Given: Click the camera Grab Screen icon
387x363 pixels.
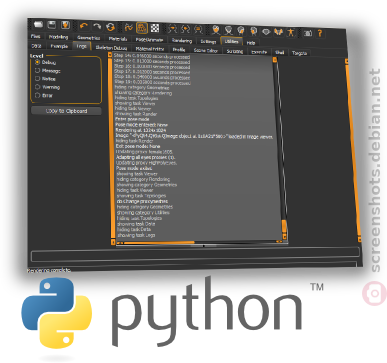Looking at the screenshot, I should click(308, 33).
